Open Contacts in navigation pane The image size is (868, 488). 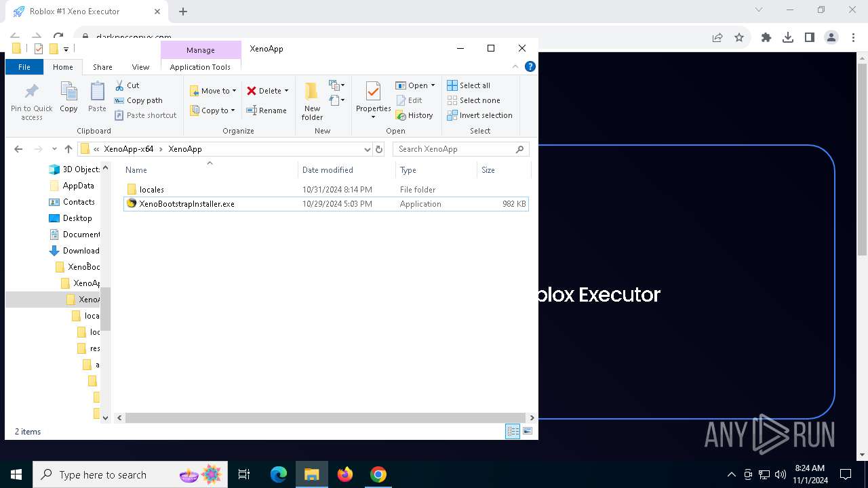(x=71, y=202)
